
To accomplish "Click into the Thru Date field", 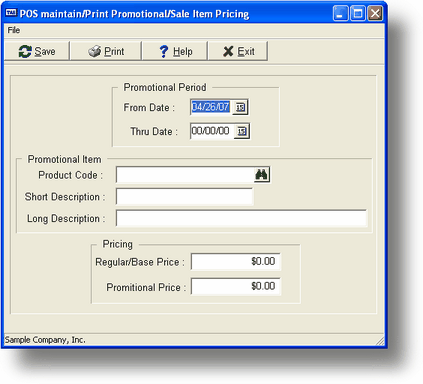I will coord(212,131).
